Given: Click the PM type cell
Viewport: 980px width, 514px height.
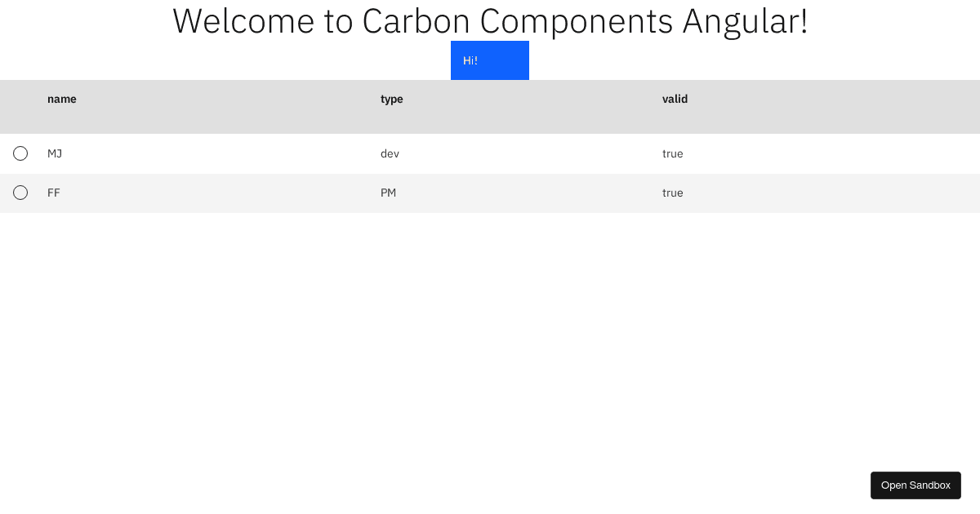Looking at the screenshot, I should (388, 193).
